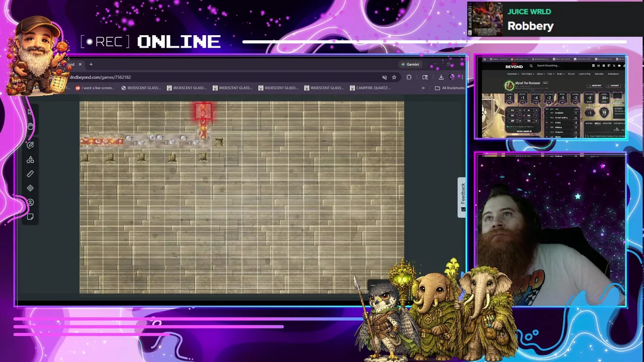Screen dimensions: 644x362
Task: Click the Juice WRLD album art thumbnail
Action: 485,19
